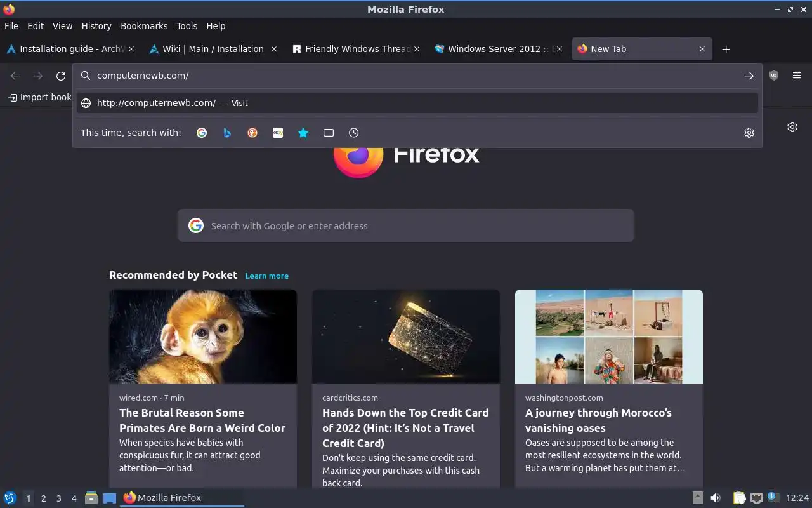Search this time with DuckDuckGo
The height and width of the screenshot is (508, 812).
[x=252, y=133]
